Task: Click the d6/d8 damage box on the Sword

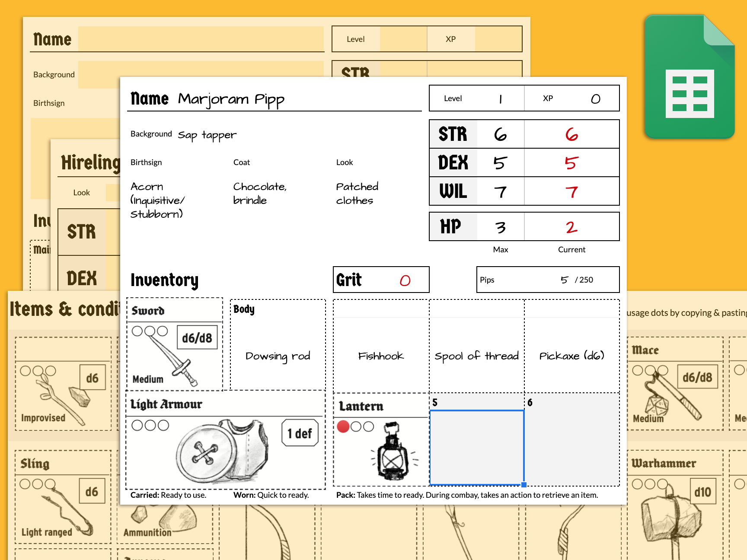Action: 197,337
